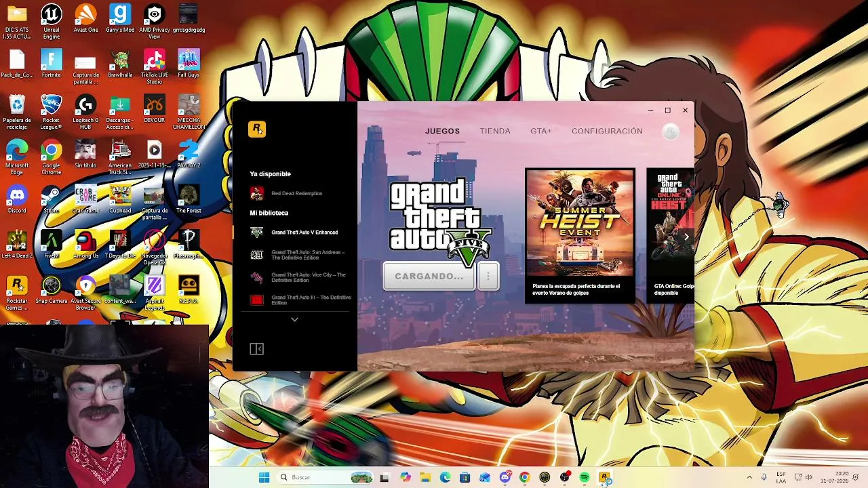This screenshot has height=488, width=868.
Task: Open the CONFIGURACIÓN tab
Action: click(x=607, y=131)
